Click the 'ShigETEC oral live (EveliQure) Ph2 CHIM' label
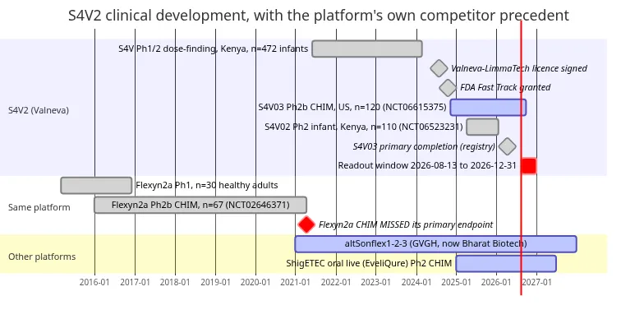Image resolution: width=644 pixels, height=319 pixels. pyautogui.click(x=369, y=263)
